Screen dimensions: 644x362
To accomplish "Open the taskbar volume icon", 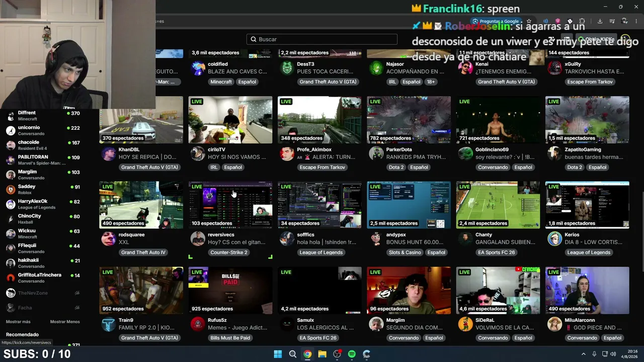I will [613, 354].
